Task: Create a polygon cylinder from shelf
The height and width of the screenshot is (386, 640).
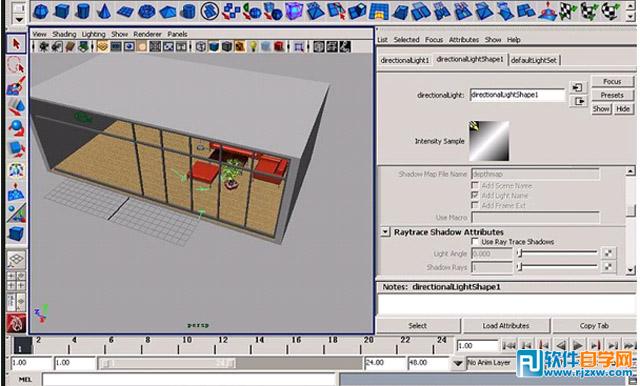Action: [x=83, y=11]
